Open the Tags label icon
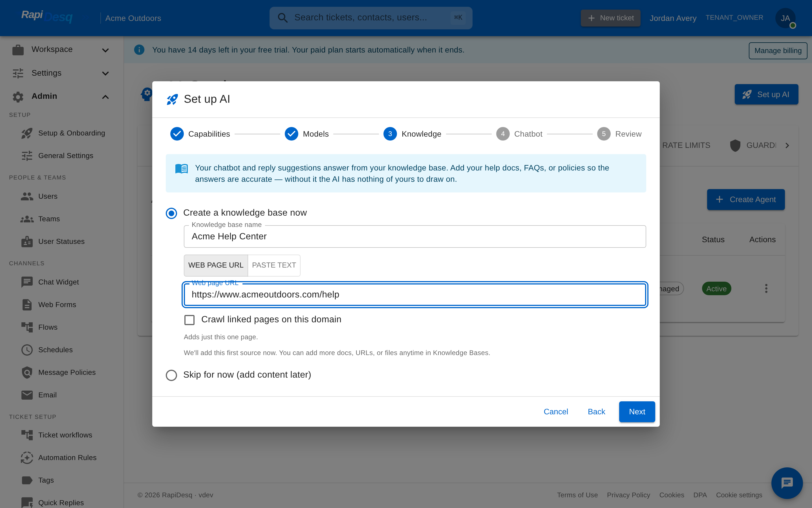This screenshot has height=508, width=812. coord(27,480)
